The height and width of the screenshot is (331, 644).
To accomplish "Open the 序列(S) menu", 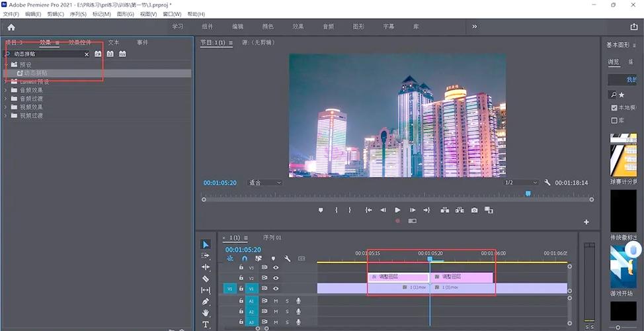I will 78,14.
